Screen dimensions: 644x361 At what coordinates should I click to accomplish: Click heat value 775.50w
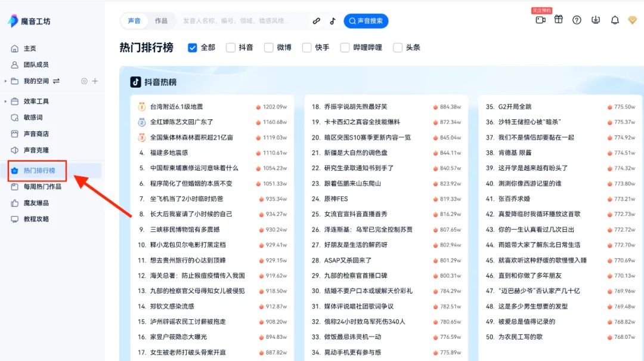click(625, 107)
